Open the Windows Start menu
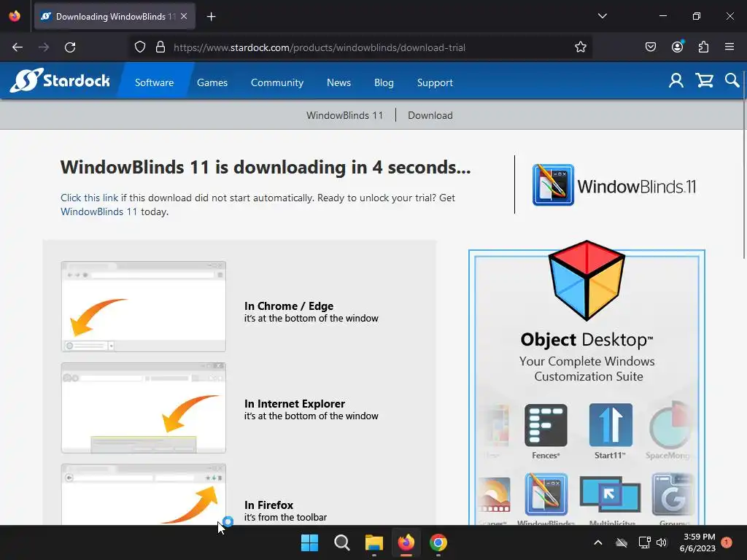 (x=309, y=542)
